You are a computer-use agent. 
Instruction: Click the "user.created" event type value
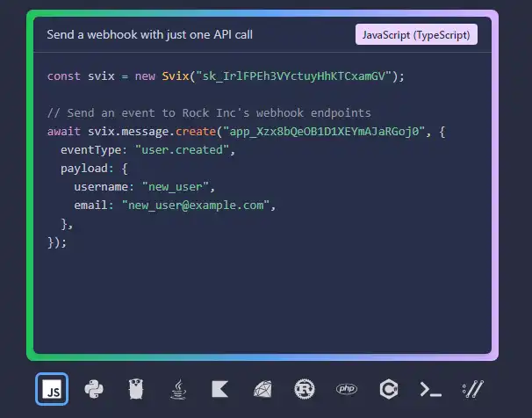point(182,150)
